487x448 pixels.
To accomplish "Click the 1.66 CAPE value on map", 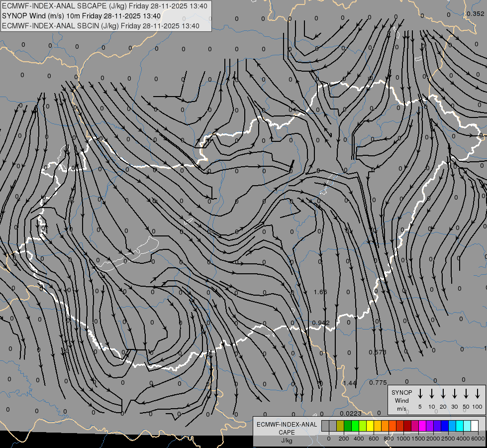I will click(x=320, y=292).
